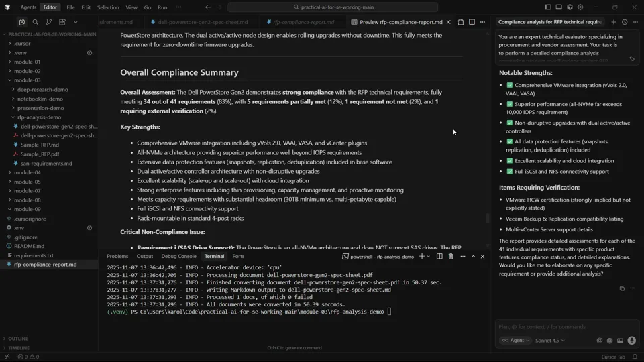This screenshot has height=362, width=644.
Task: Close the Preview rfp-compliance-report.md tab
Action: tap(449, 22)
